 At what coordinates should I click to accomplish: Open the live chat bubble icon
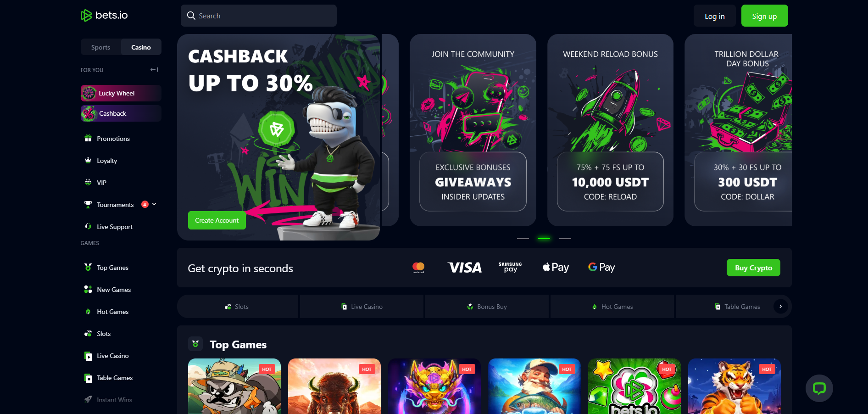pos(819,388)
